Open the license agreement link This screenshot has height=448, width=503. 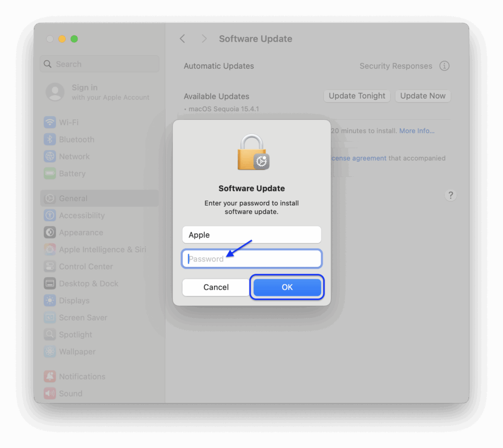[359, 158]
